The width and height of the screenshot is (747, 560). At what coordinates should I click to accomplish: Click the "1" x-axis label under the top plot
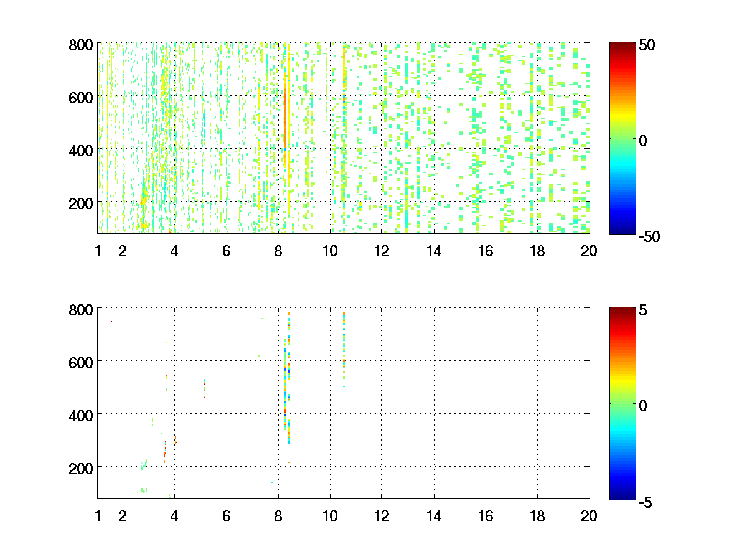(x=98, y=251)
